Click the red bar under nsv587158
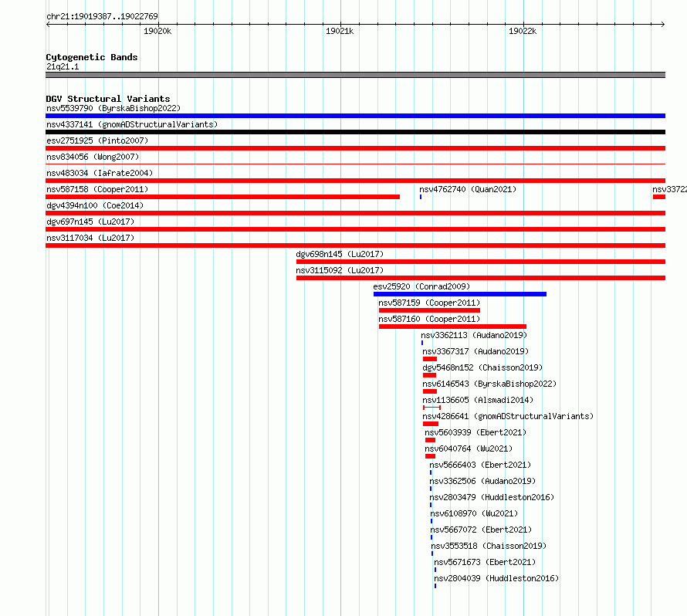 click(222, 197)
